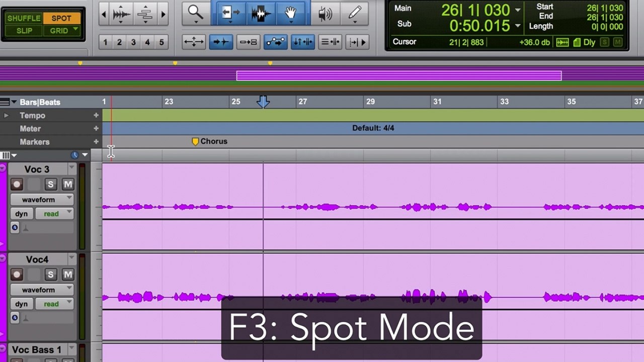Switch to Grid edit mode
Screen dimensions: 644x362
point(61,31)
